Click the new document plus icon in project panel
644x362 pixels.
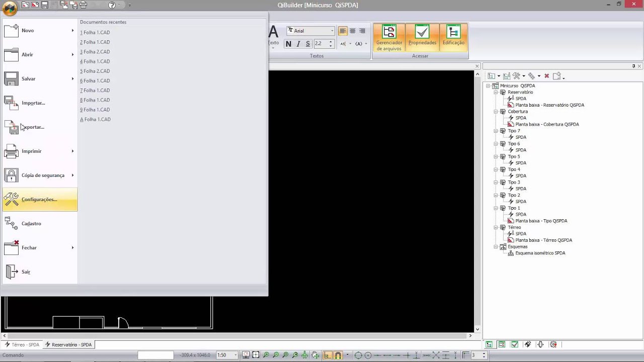(556, 76)
